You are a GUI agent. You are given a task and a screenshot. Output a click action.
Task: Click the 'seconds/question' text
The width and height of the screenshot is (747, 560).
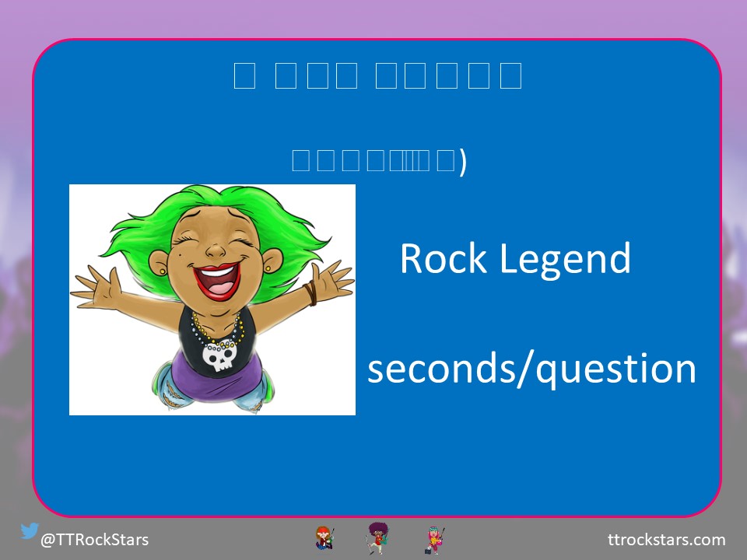531,369
